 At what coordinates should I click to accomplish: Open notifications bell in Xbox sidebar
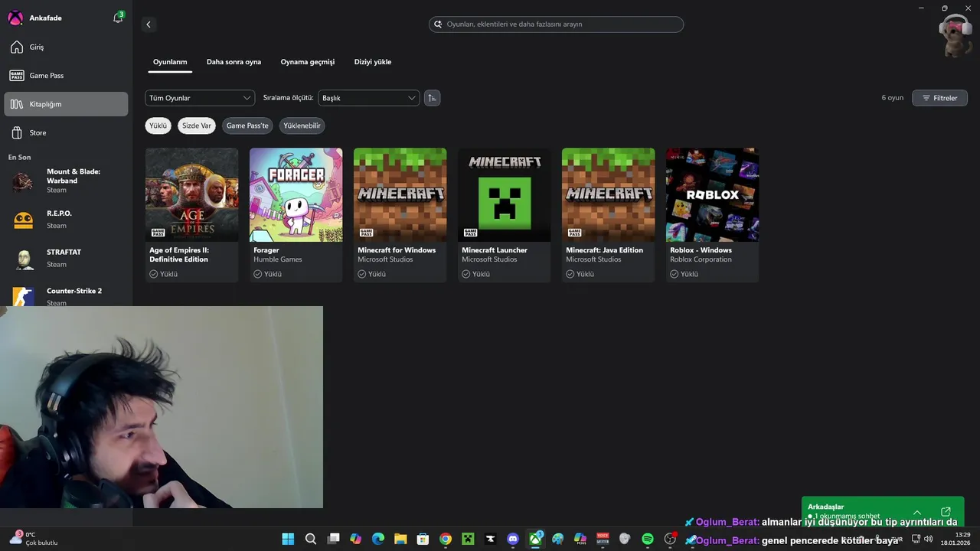tap(118, 18)
